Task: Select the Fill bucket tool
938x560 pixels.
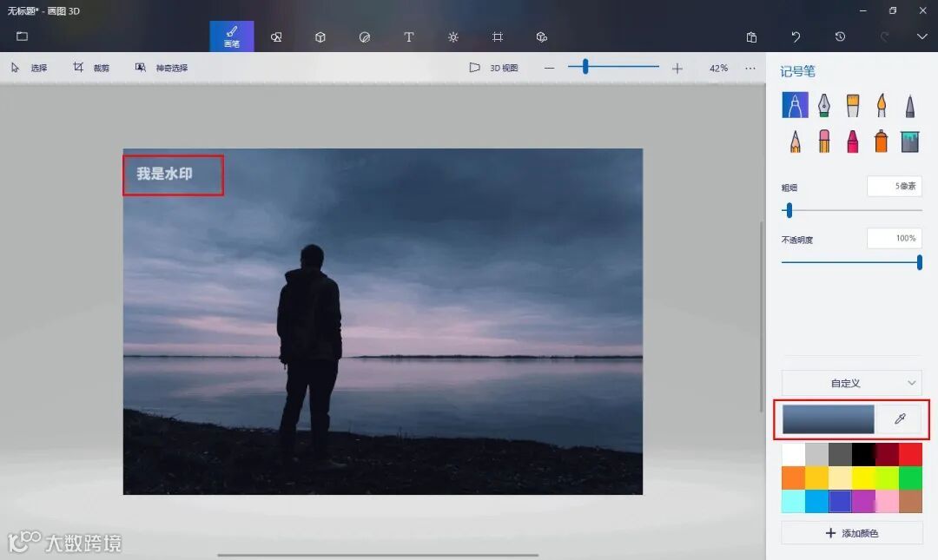Action: (x=910, y=142)
